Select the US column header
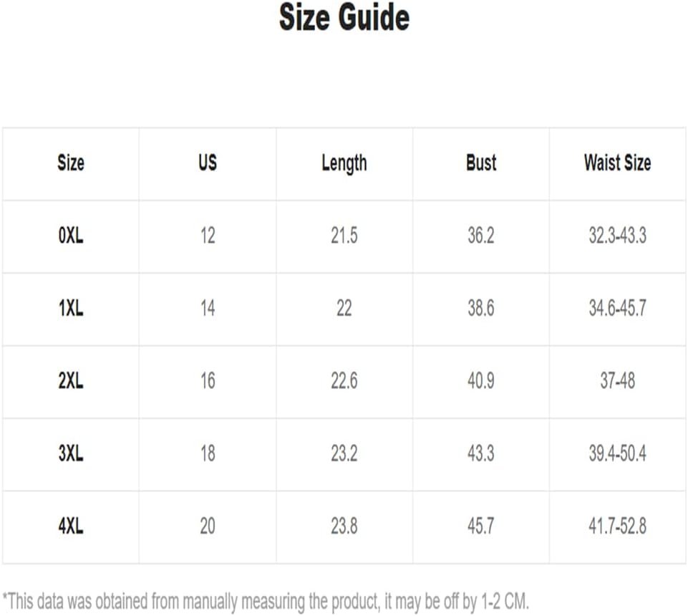The width and height of the screenshot is (688, 616). click(x=208, y=163)
